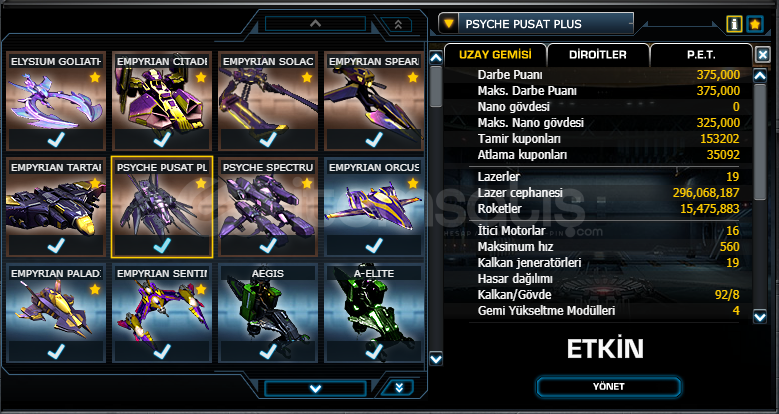
Task: Toggle the checkmark under Empyrian Solace
Action: (x=268, y=139)
